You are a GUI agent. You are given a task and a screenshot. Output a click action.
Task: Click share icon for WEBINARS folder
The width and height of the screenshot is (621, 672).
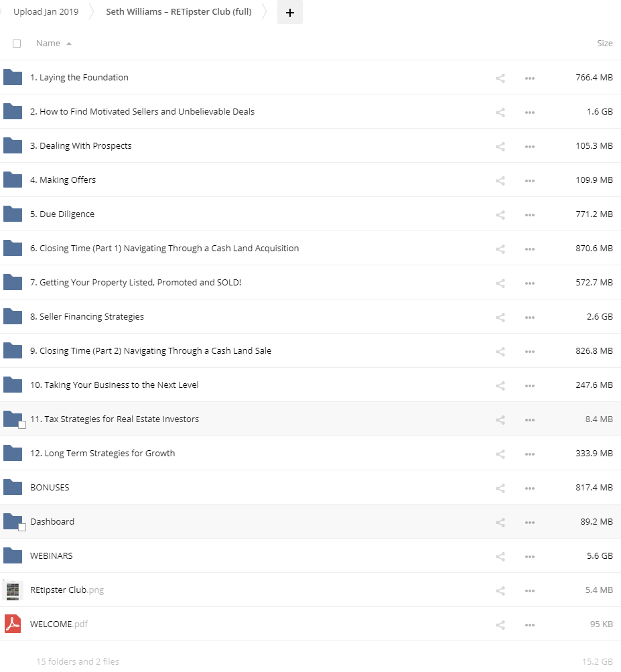pyautogui.click(x=500, y=556)
